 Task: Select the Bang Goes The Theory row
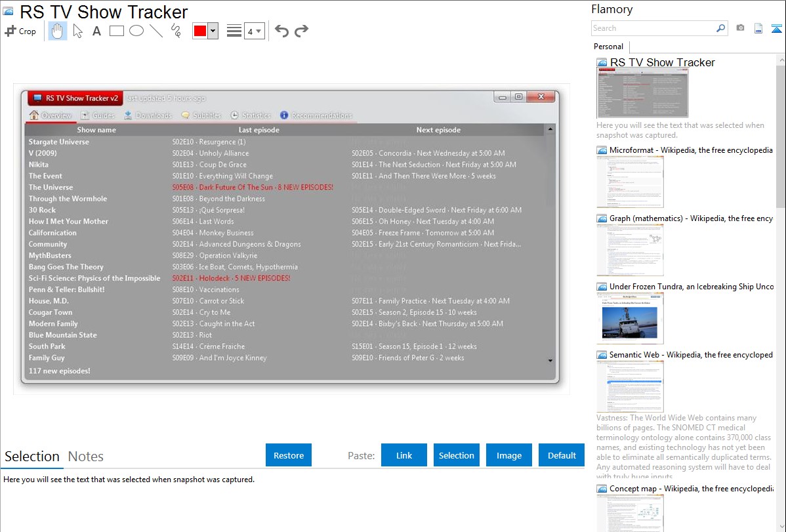pos(285,267)
